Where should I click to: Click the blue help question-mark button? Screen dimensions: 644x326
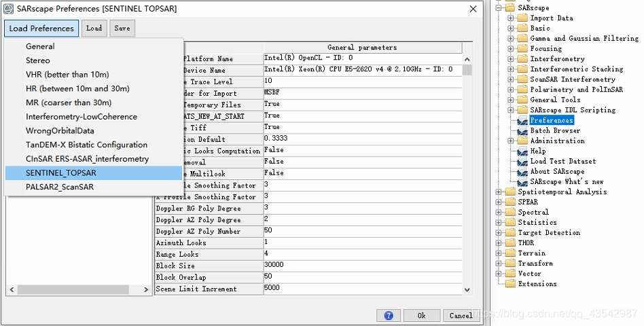pos(389,315)
